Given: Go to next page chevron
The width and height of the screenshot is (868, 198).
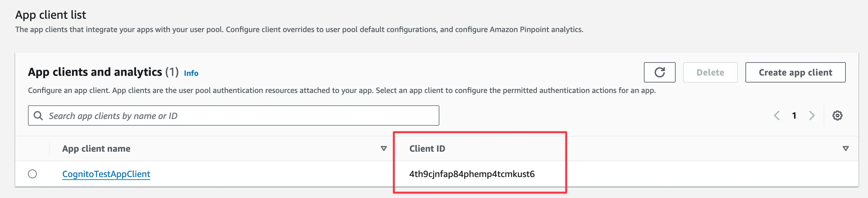Looking at the screenshot, I should coord(812,115).
